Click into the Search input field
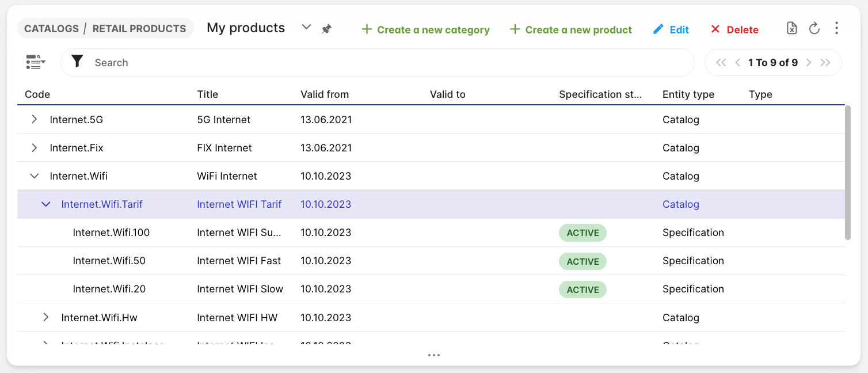The image size is (868, 373). tap(391, 63)
